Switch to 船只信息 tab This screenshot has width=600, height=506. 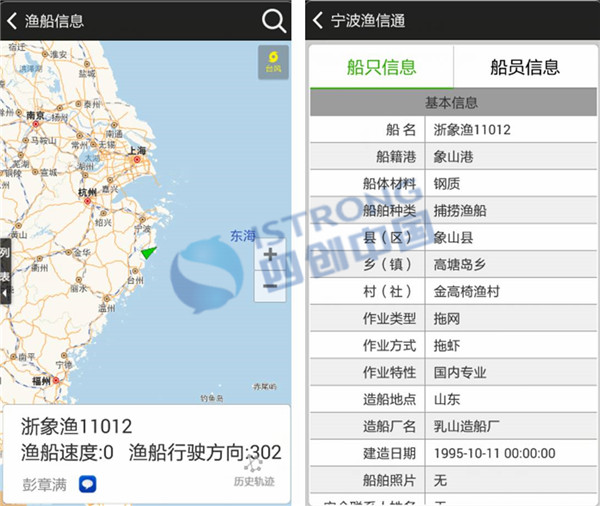tap(381, 67)
